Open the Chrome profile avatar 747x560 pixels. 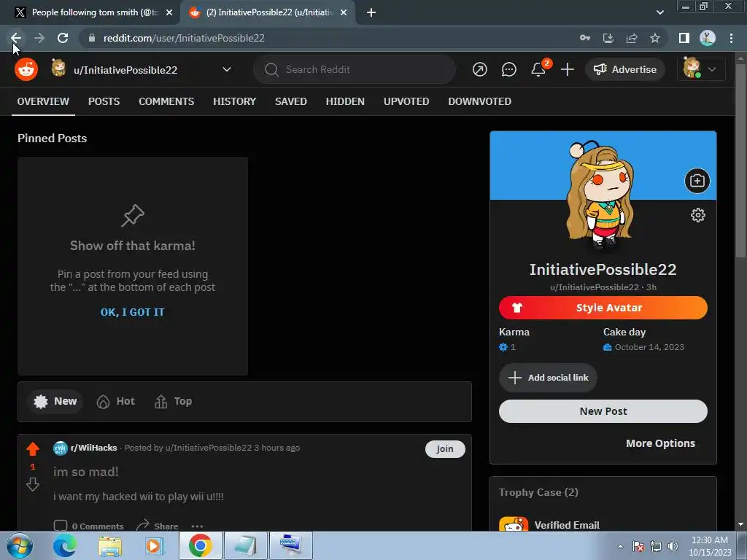[708, 38]
